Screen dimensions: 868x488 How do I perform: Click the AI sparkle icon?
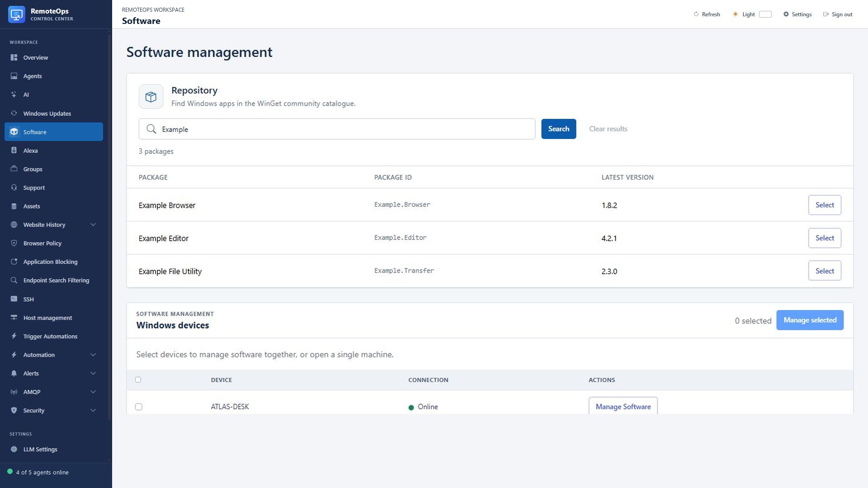pyautogui.click(x=14, y=94)
